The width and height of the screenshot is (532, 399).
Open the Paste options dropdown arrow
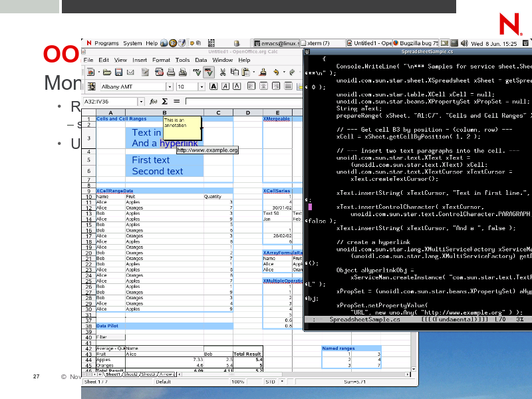[254, 72]
